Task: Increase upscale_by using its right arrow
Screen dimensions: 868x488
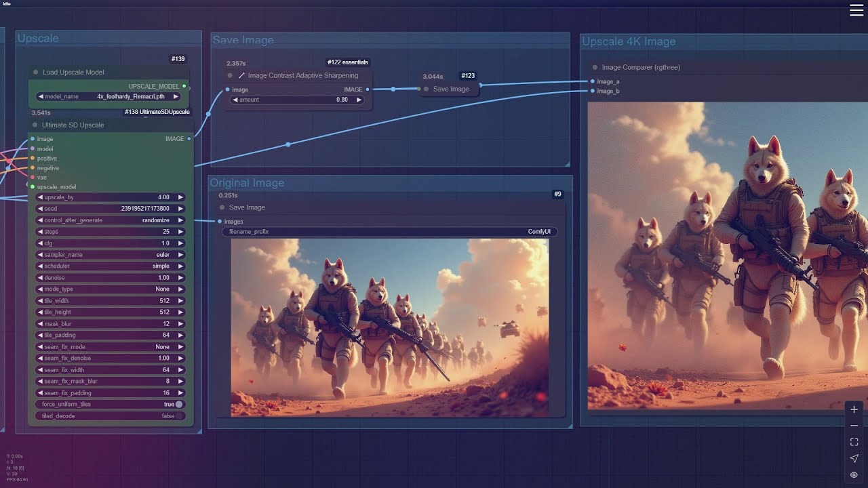Action: tap(180, 197)
